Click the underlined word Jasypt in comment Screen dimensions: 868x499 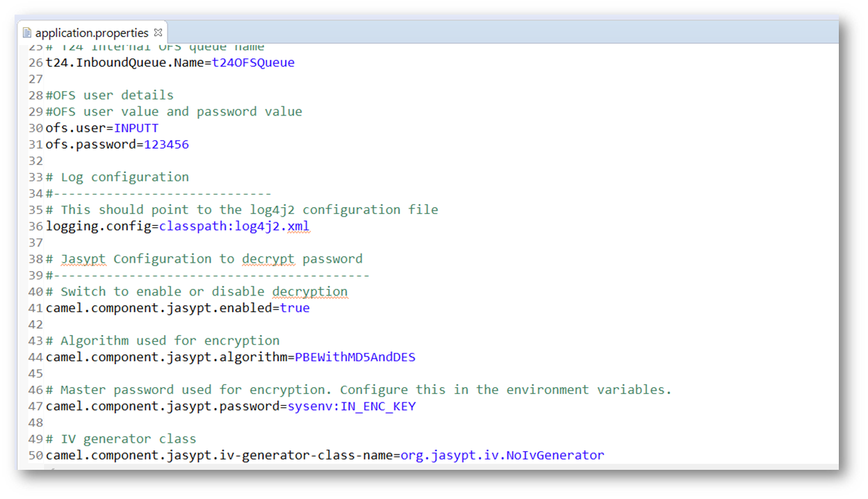coord(83,259)
